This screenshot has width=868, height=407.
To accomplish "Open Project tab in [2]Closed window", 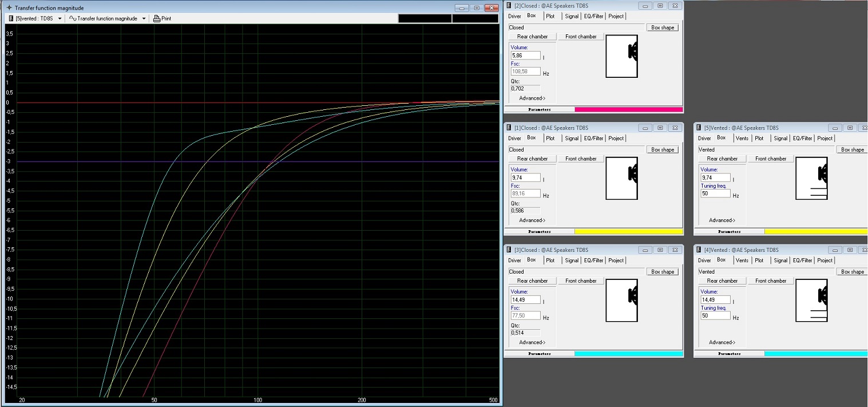I will pos(616,16).
